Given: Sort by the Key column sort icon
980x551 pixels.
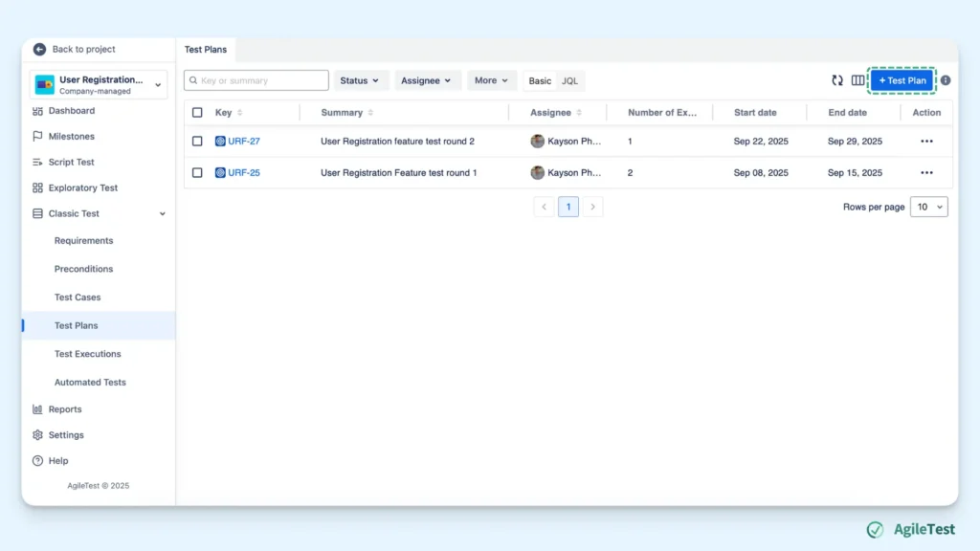Looking at the screenshot, I should click(240, 113).
